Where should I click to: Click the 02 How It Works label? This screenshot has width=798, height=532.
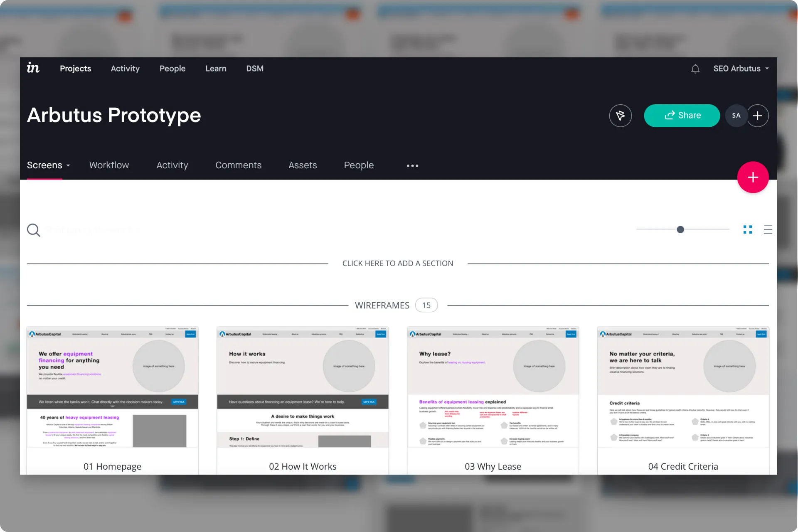pyautogui.click(x=303, y=466)
